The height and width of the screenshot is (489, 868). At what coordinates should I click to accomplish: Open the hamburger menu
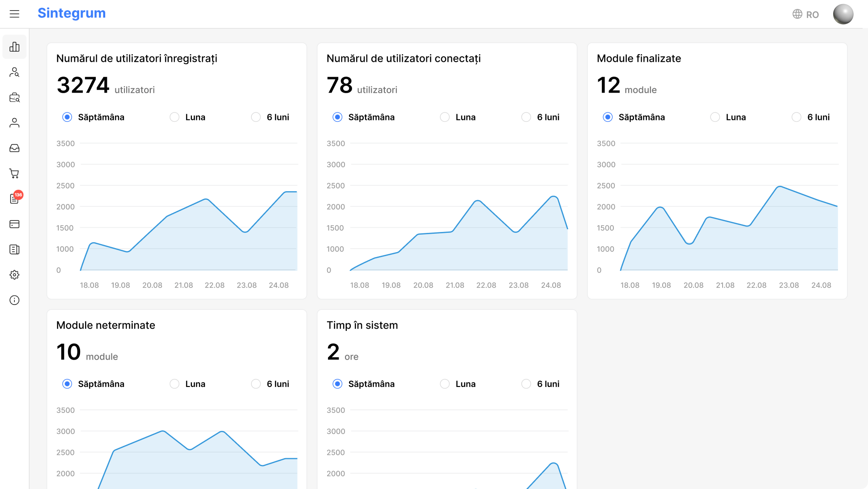coord(14,14)
